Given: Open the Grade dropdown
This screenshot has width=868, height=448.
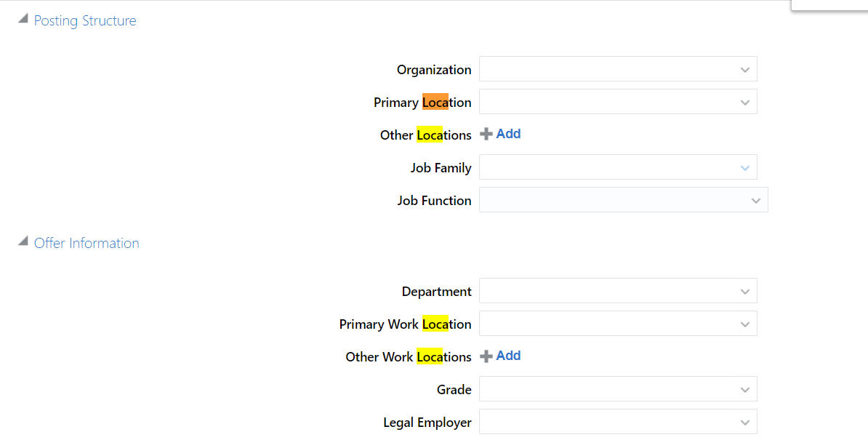Looking at the screenshot, I should [x=618, y=389].
